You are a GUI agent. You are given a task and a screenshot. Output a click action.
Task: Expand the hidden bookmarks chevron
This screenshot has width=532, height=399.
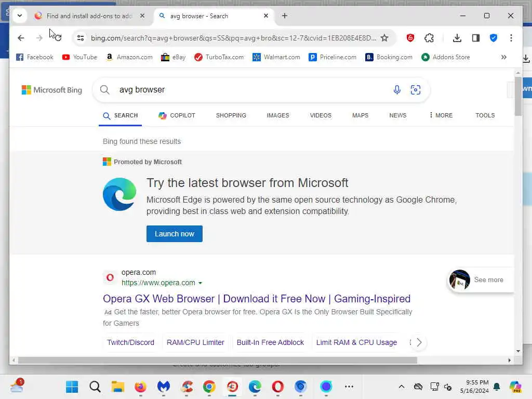click(504, 57)
